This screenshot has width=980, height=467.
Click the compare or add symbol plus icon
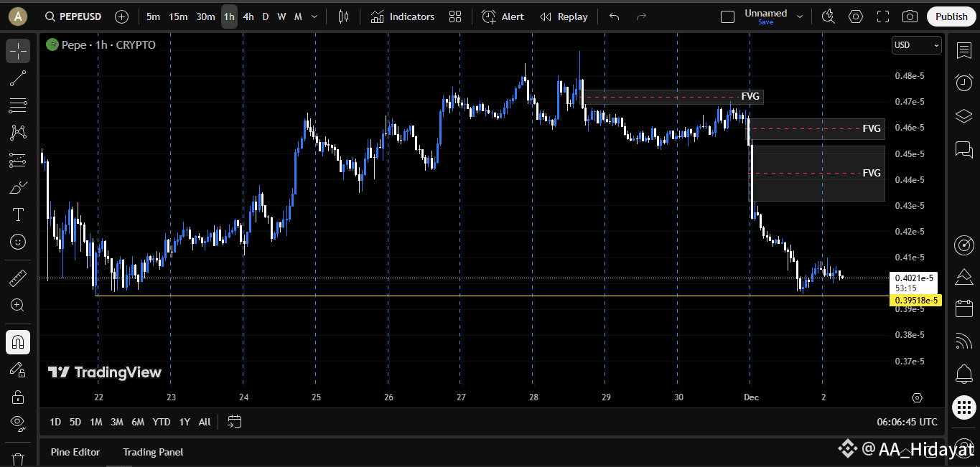pyautogui.click(x=122, y=16)
